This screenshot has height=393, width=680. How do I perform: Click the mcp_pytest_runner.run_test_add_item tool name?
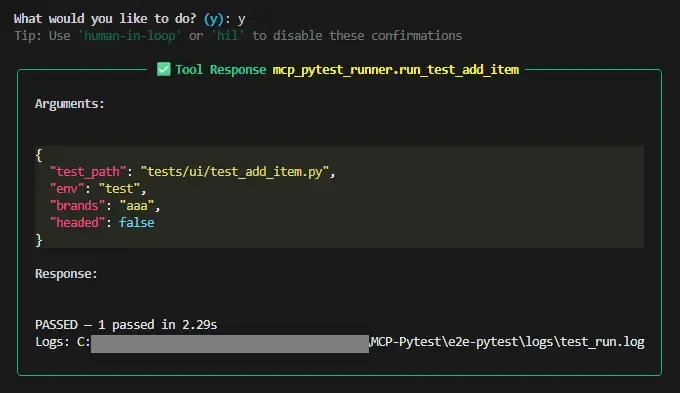396,70
